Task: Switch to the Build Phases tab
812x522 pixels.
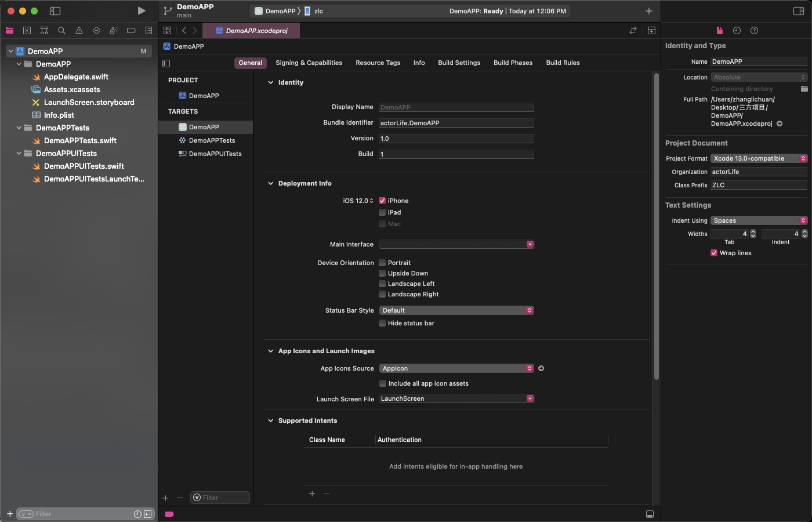Action: coord(513,63)
